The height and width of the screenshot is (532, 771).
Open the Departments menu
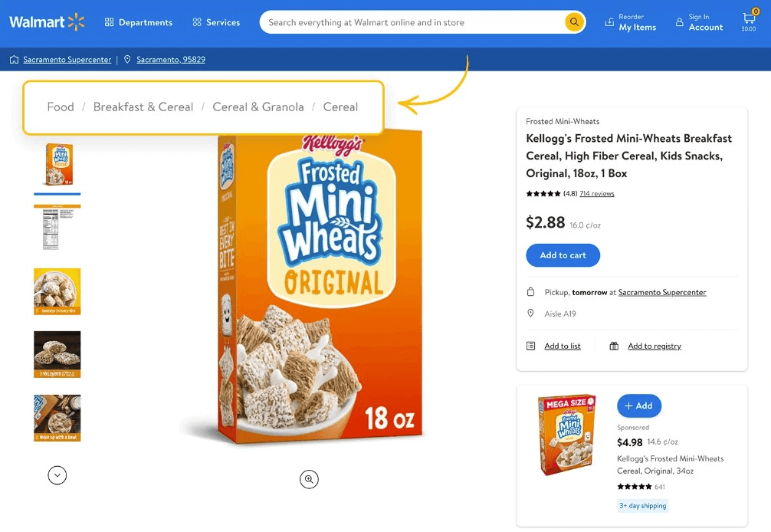pyautogui.click(x=139, y=23)
